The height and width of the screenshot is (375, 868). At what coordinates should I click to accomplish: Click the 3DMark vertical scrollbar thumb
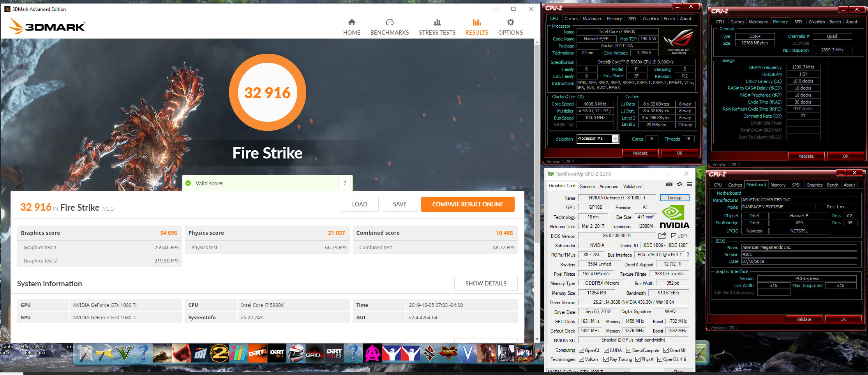(537, 143)
